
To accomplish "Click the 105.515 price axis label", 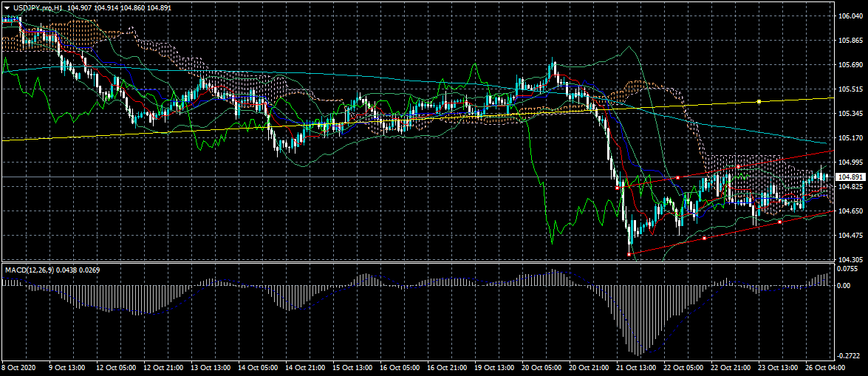I will [851, 89].
